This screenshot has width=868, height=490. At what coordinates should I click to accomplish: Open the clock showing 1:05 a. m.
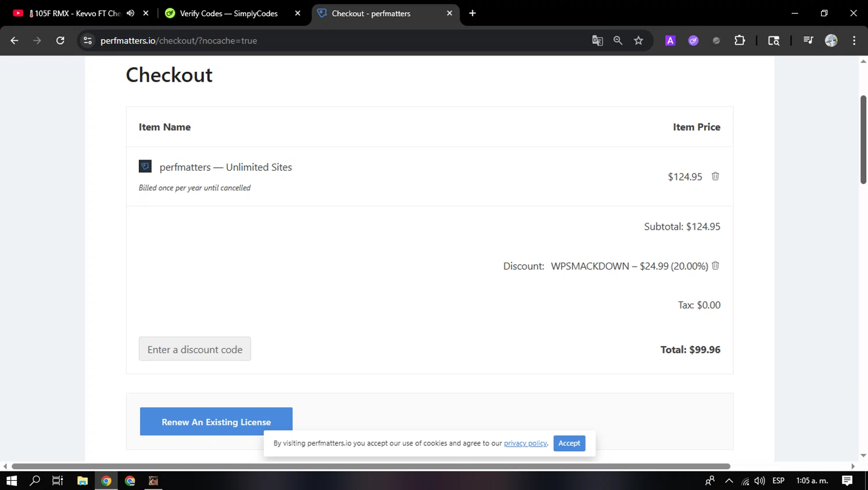pos(812,481)
